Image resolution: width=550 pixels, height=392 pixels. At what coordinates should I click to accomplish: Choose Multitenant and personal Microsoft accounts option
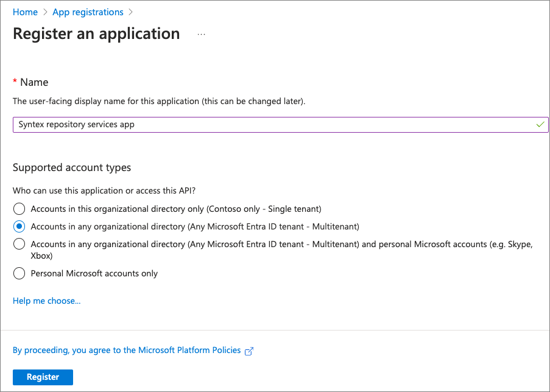(x=19, y=243)
